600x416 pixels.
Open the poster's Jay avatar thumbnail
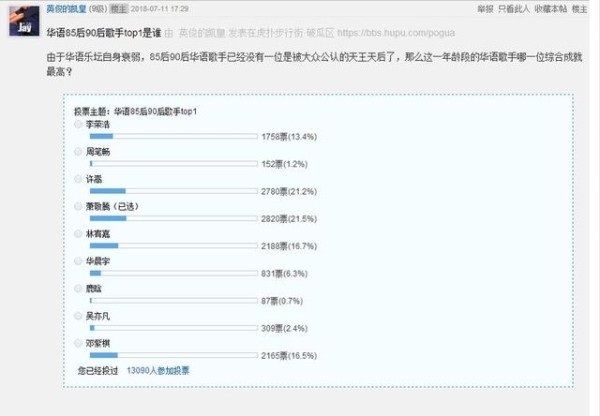point(24,21)
